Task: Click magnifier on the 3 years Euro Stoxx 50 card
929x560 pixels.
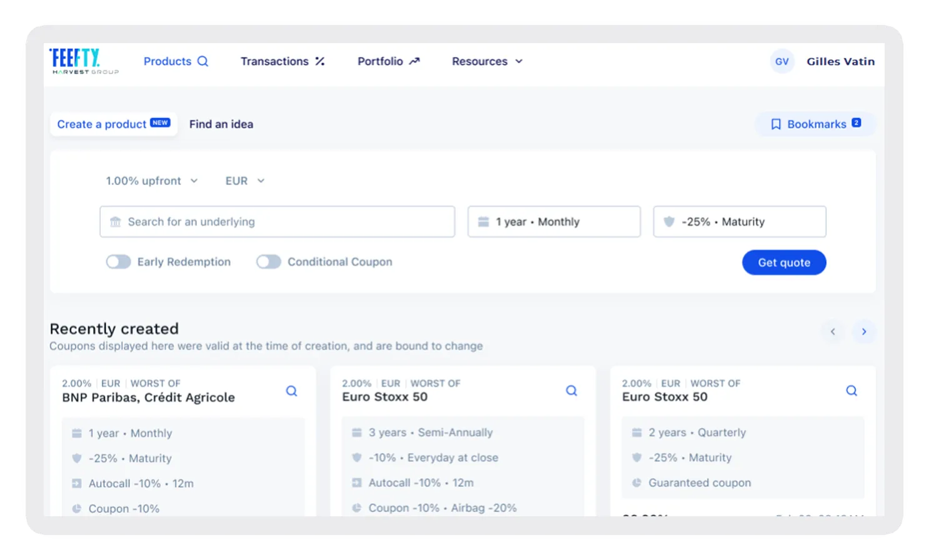Action: click(x=571, y=391)
